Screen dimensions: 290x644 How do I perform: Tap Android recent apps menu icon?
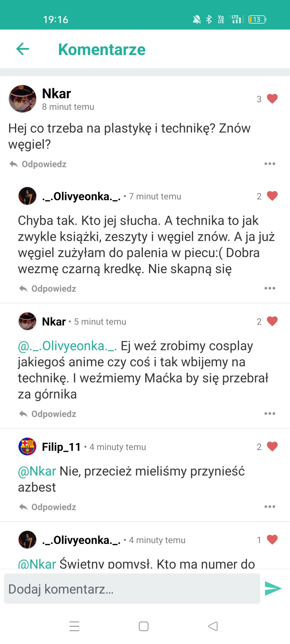74,626
